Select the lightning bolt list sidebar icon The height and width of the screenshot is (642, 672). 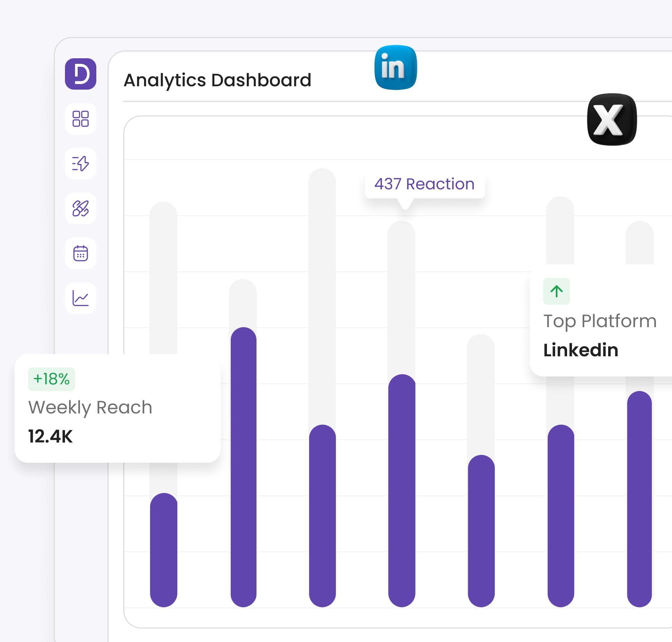pyautogui.click(x=81, y=164)
